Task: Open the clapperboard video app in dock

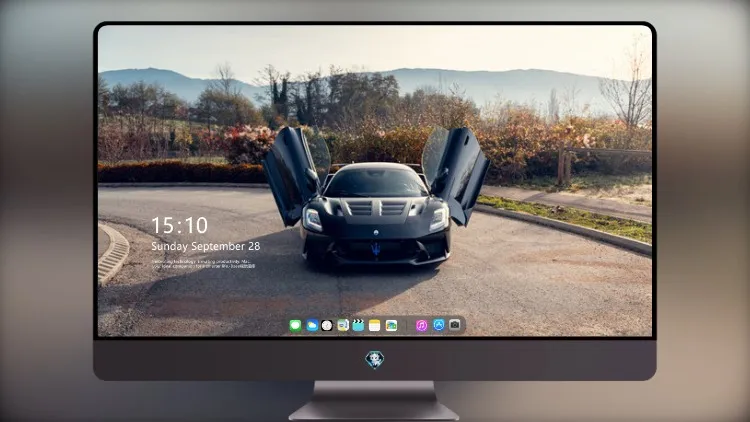Action: (x=358, y=326)
